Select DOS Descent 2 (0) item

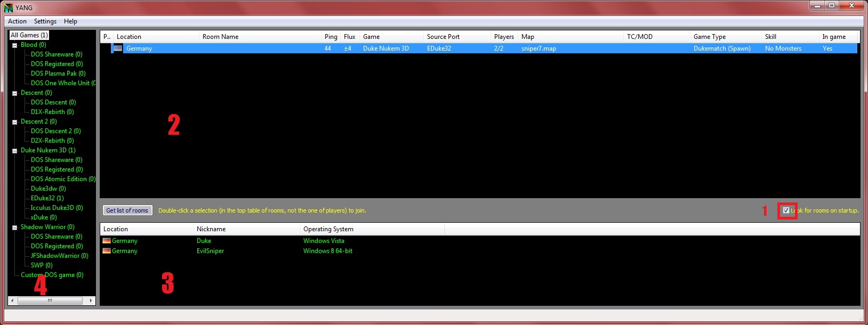[56, 131]
